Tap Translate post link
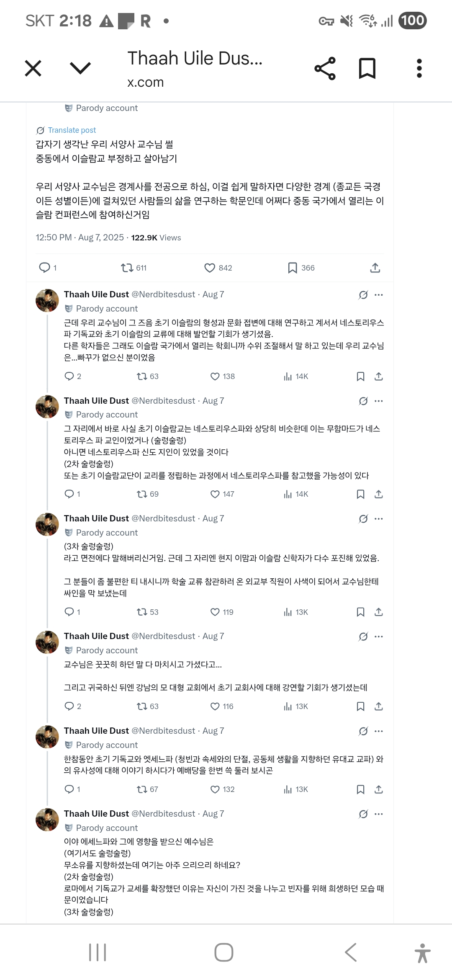 pos(72,130)
